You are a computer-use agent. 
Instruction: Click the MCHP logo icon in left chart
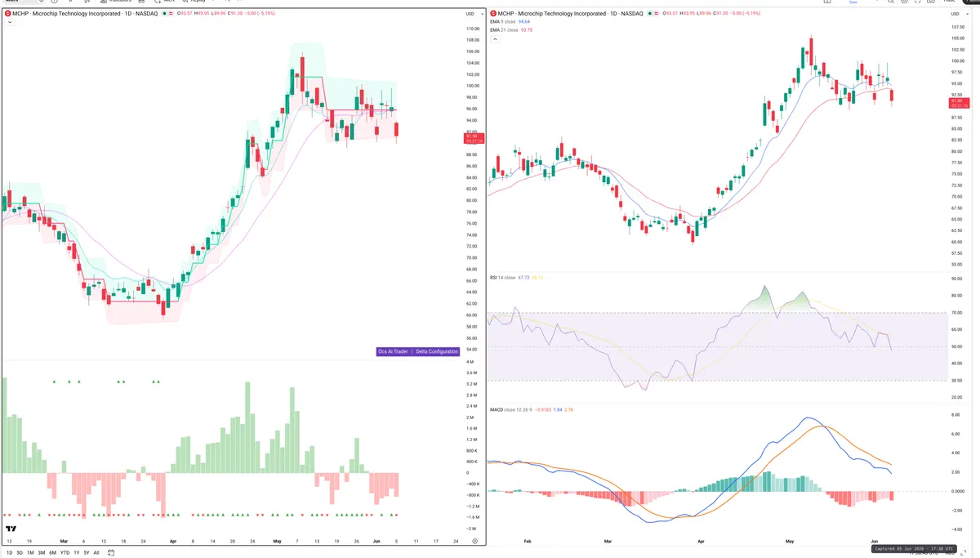pos(8,14)
